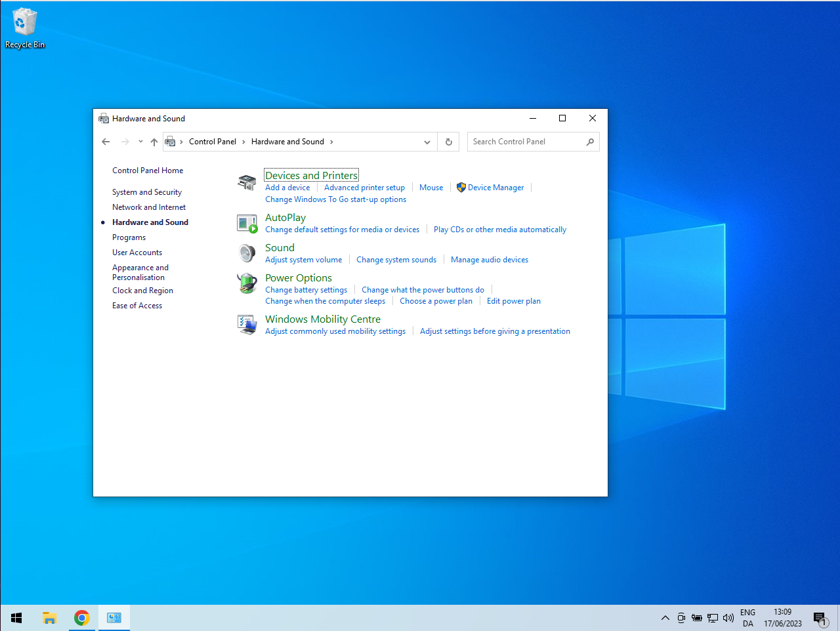The image size is (840, 631).
Task: Click the Devices and Printers category icon
Action: click(x=247, y=183)
